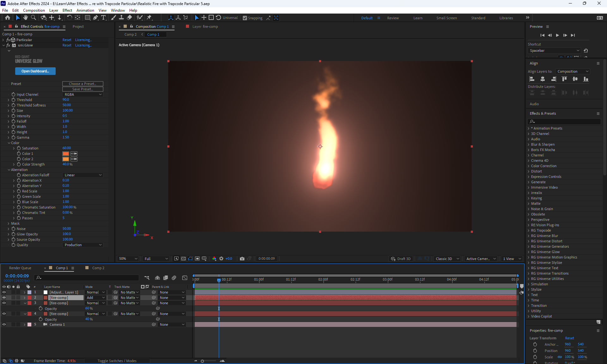The image size is (607, 364).
Task: Select the Hand tool in toolbar
Action: pyautogui.click(x=26, y=18)
